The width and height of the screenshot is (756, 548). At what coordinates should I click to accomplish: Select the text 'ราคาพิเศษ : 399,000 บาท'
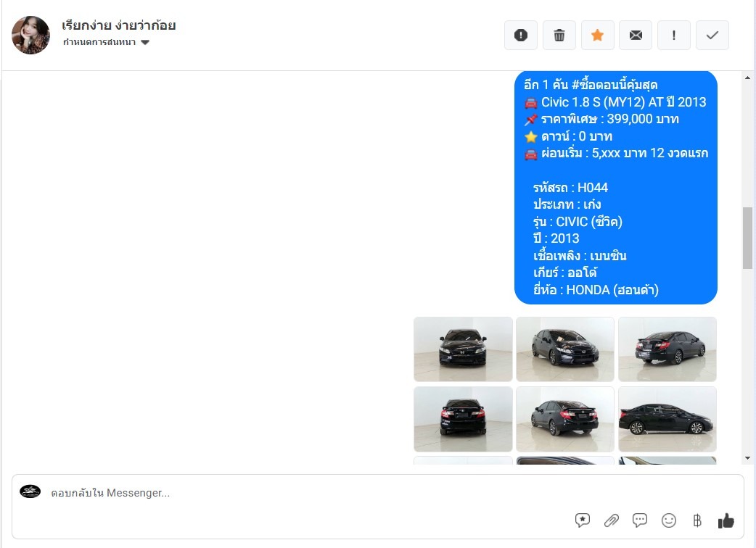tap(610, 119)
